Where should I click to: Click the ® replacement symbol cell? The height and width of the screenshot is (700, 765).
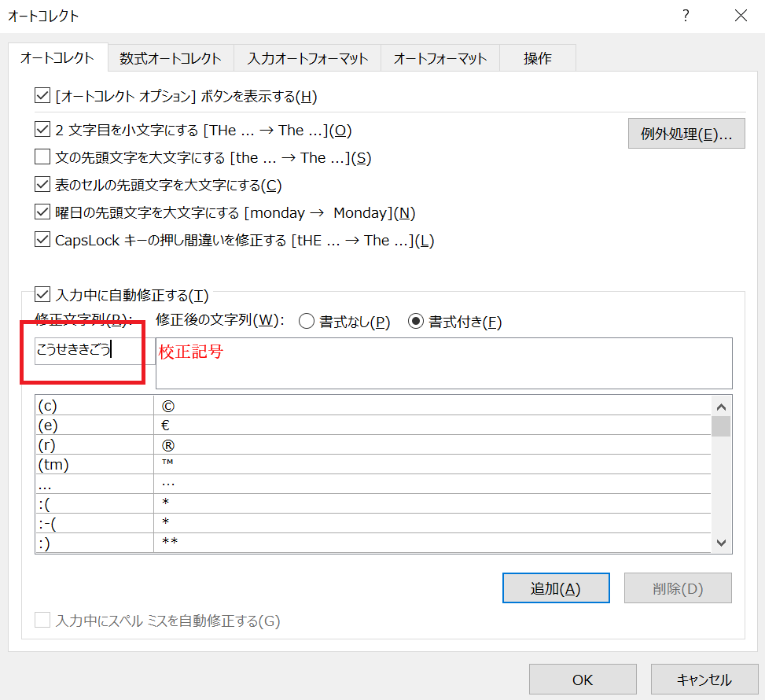pos(432,444)
